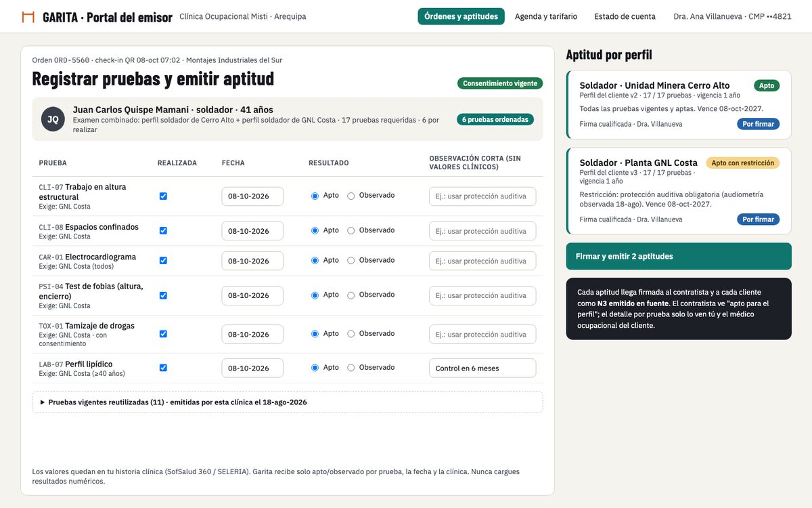This screenshot has height=508, width=812.
Task: Click the Apto badge on Cerro Alto card
Action: [767, 86]
